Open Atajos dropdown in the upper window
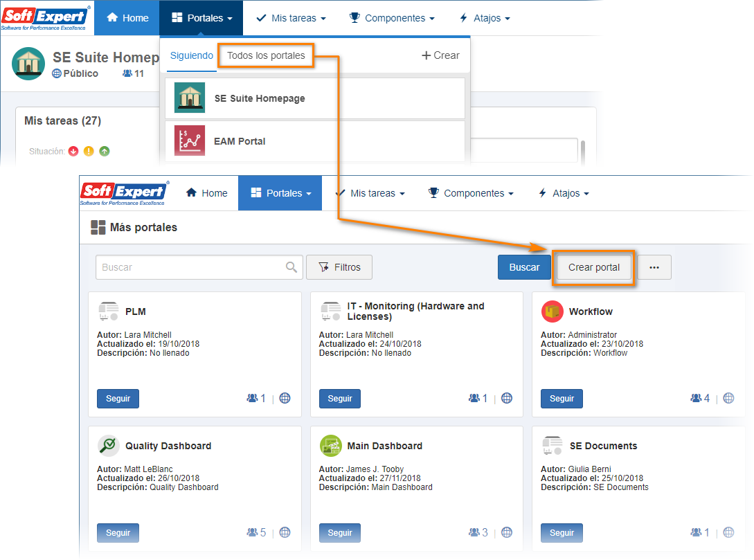 [x=485, y=18]
